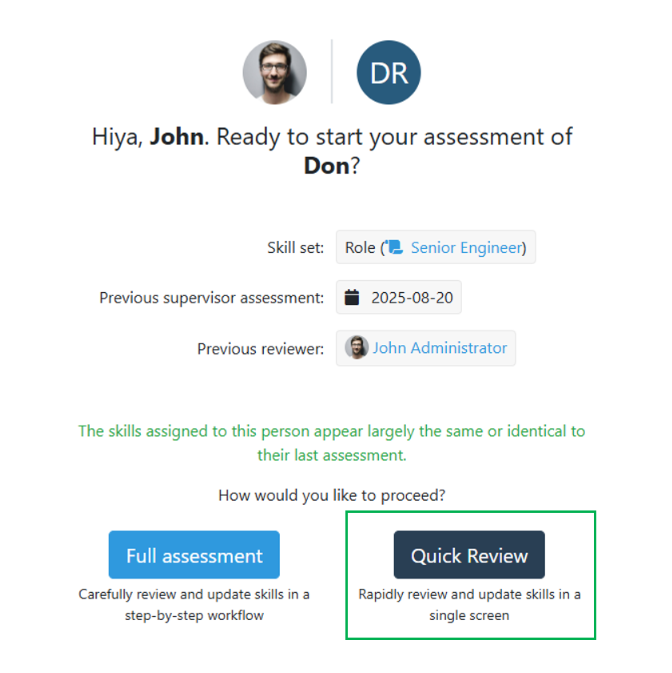672x673 pixels.
Task: Click the skill icon before Senior Engineer
Action: point(395,248)
